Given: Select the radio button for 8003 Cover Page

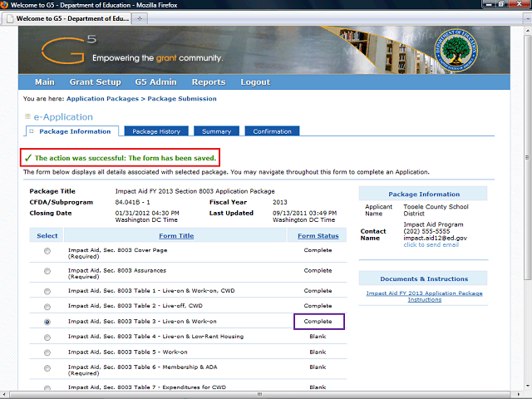Looking at the screenshot, I should click(x=47, y=250).
